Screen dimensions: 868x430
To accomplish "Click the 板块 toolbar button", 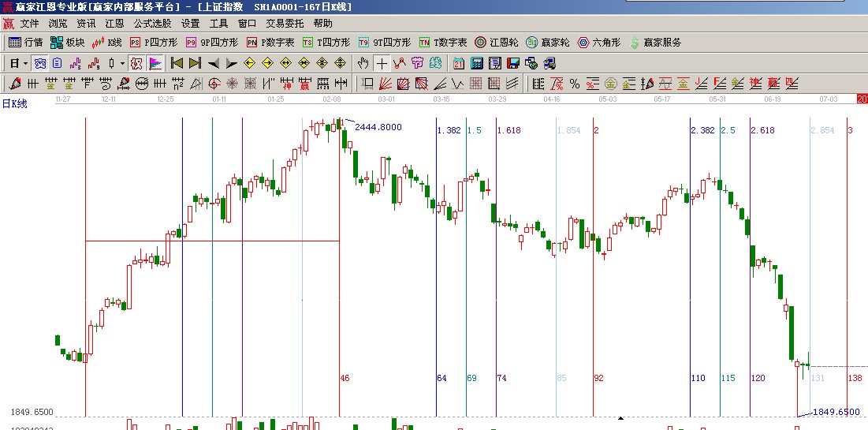I will point(67,43).
